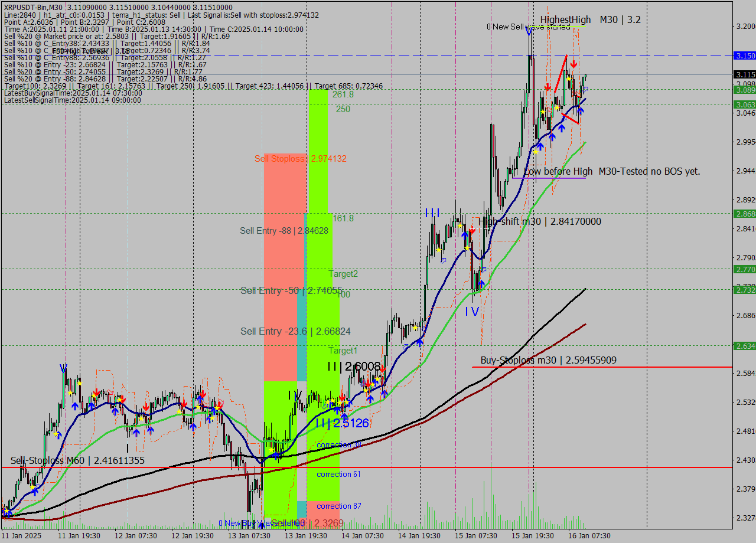Click the '15 Jan 07:30' time axis label
The height and width of the screenshot is (543, 756).
point(476,536)
